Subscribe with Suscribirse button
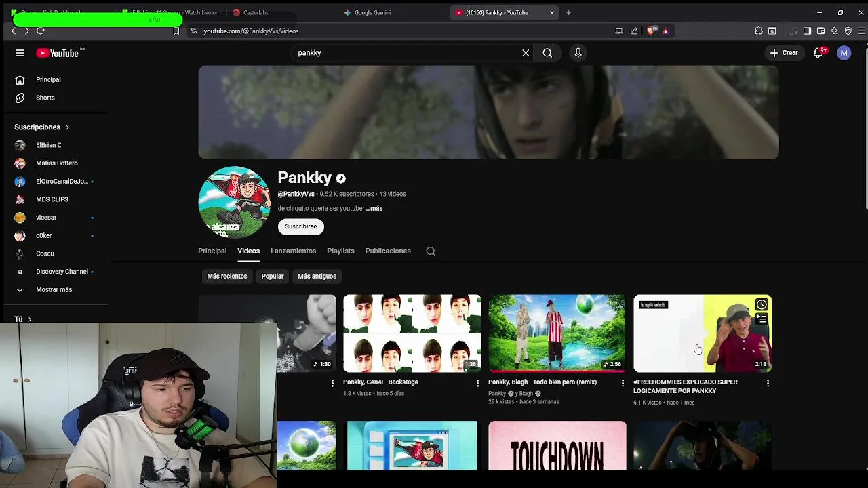This screenshot has height=488, width=868. 300,226
